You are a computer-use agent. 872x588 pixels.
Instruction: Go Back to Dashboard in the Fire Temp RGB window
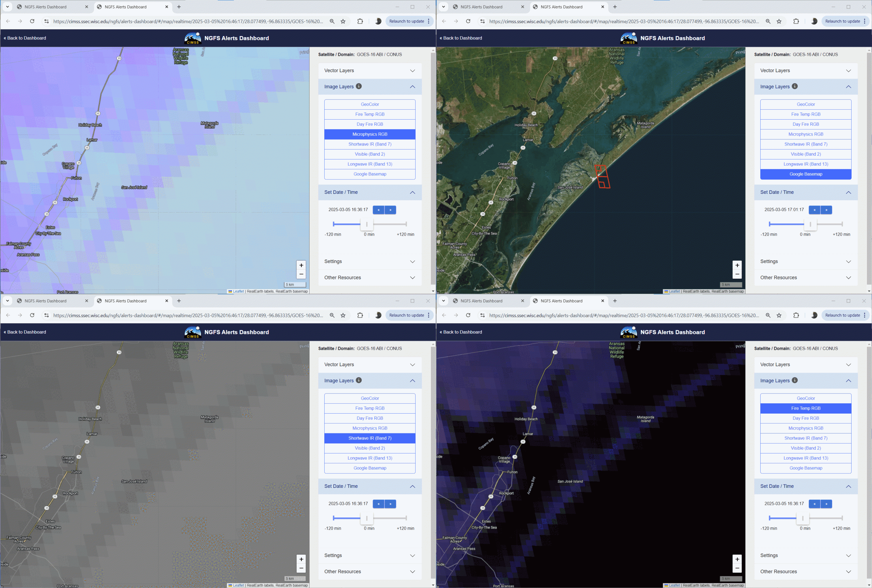coord(461,332)
